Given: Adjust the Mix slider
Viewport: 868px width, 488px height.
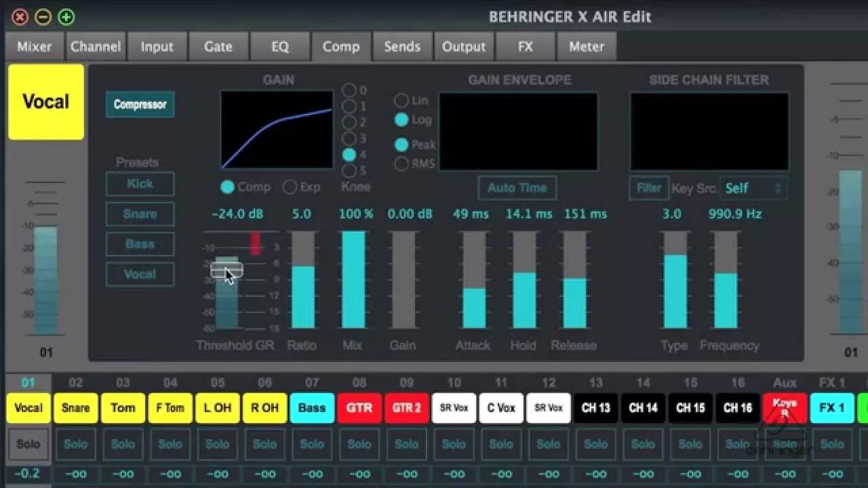Looking at the screenshot, I should coord(353,280).
